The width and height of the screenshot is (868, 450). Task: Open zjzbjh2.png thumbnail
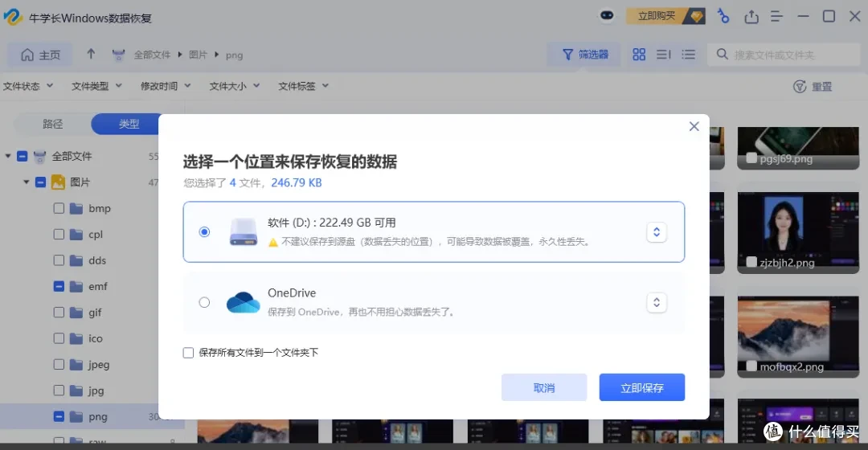798,232
